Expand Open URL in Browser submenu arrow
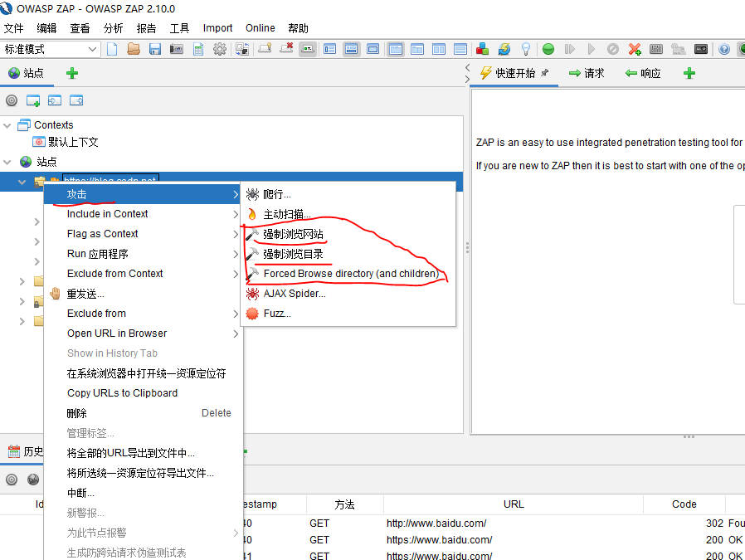745x560 pixels. [x=235, y=334]
